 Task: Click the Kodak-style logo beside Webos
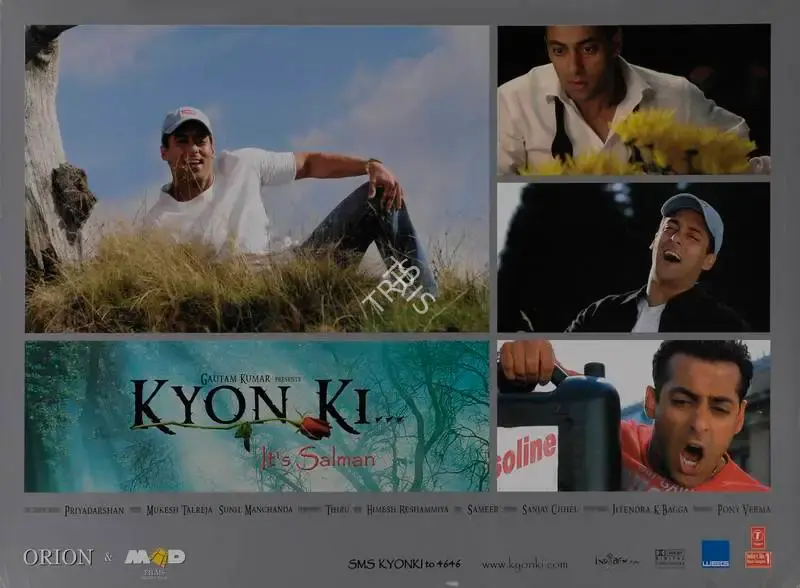tap(669, 558)
